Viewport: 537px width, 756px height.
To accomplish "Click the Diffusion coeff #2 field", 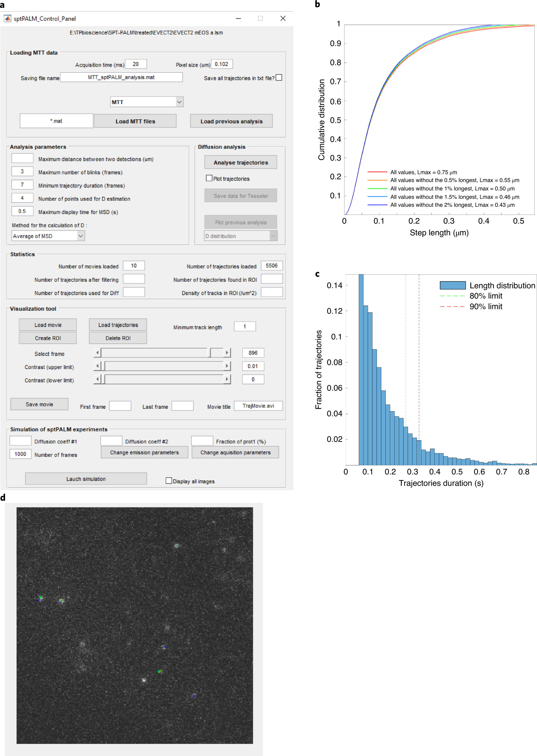I will coord(111,441).
